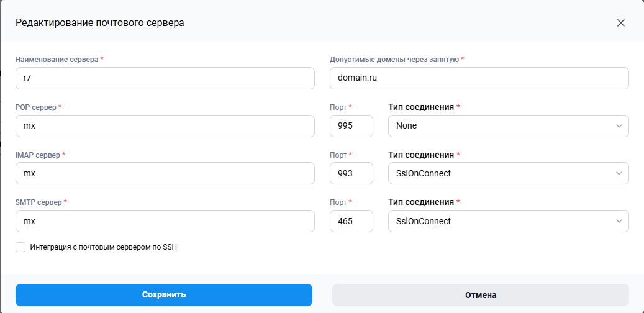The image size is (644, 313).
Task: Click the 'Наименование сервера' field label
Action: point(57,60)
